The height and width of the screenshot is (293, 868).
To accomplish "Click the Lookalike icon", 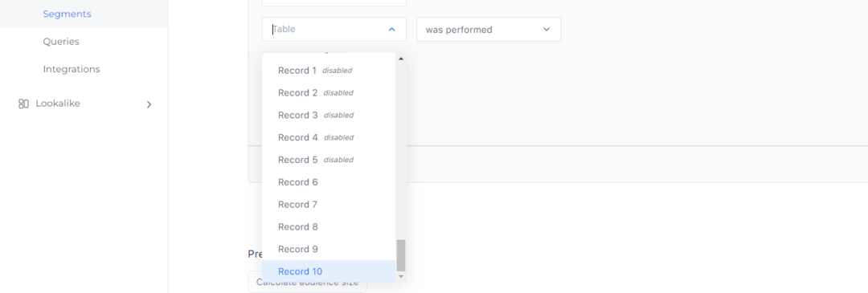I will click(23, 104).
